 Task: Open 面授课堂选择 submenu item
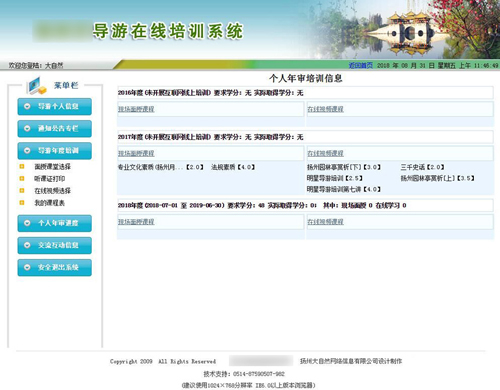(52, 166)
